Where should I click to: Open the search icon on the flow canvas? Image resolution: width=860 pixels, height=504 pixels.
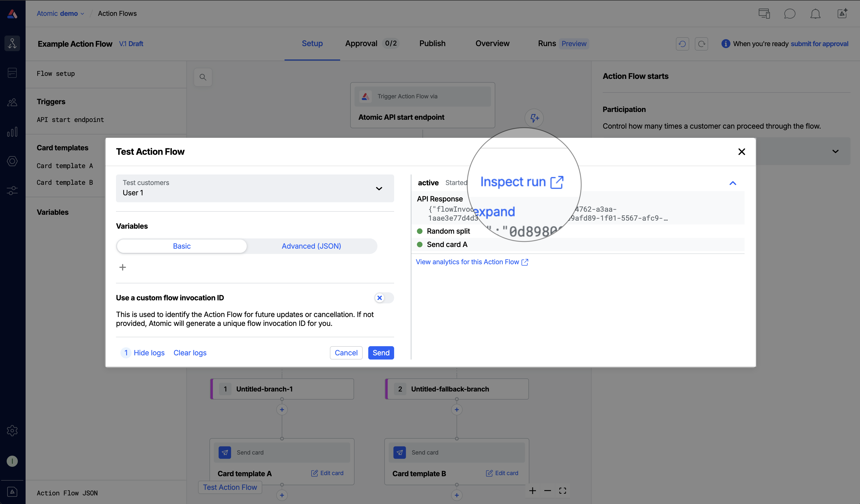pos(203,77)
